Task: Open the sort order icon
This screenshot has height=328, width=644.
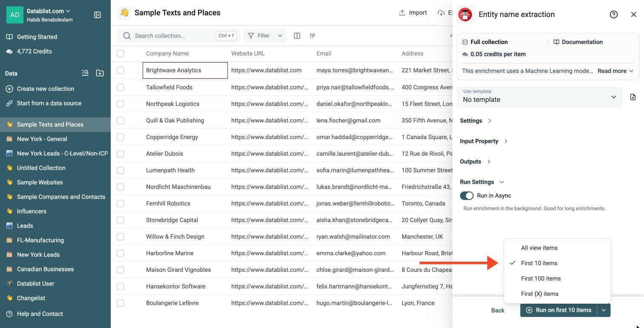Action: (x=313, y=36)
